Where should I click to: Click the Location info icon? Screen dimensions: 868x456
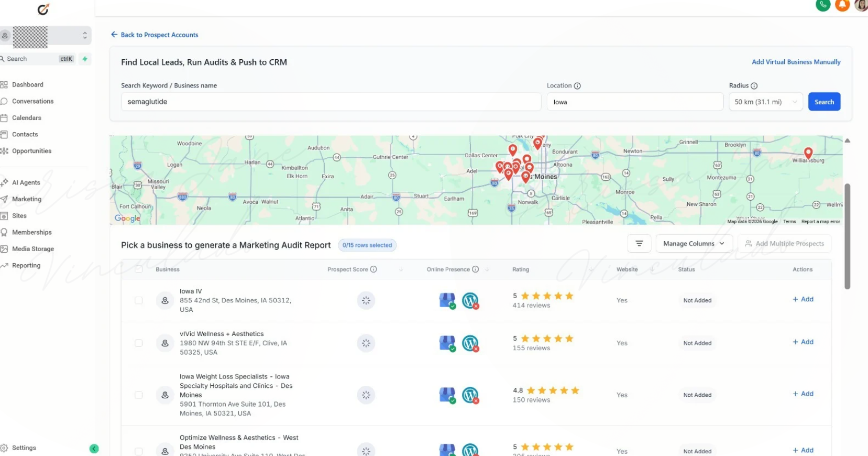tap(577, 86)
